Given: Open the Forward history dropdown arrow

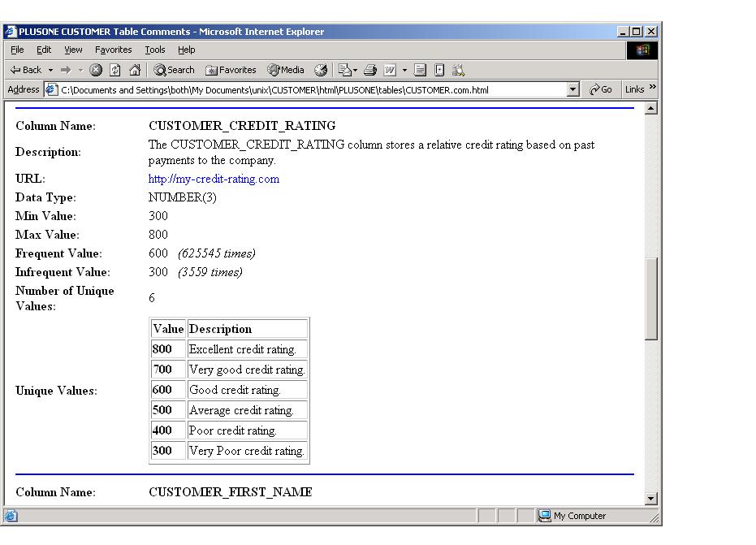Looking at the screenshot, I should tap(80, 70).
